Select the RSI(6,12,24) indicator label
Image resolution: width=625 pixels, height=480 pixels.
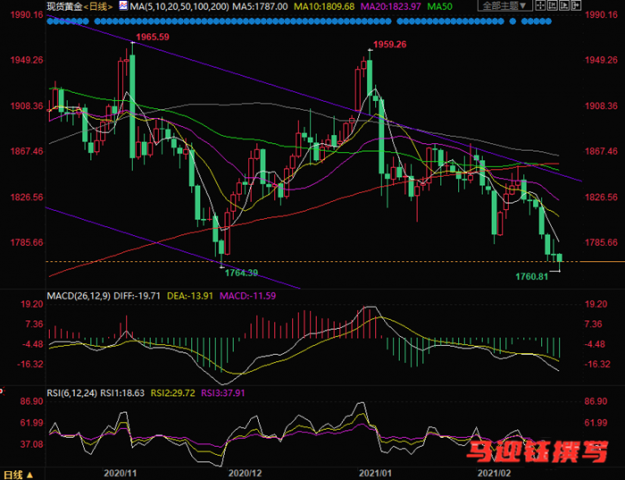coord(72,393)
